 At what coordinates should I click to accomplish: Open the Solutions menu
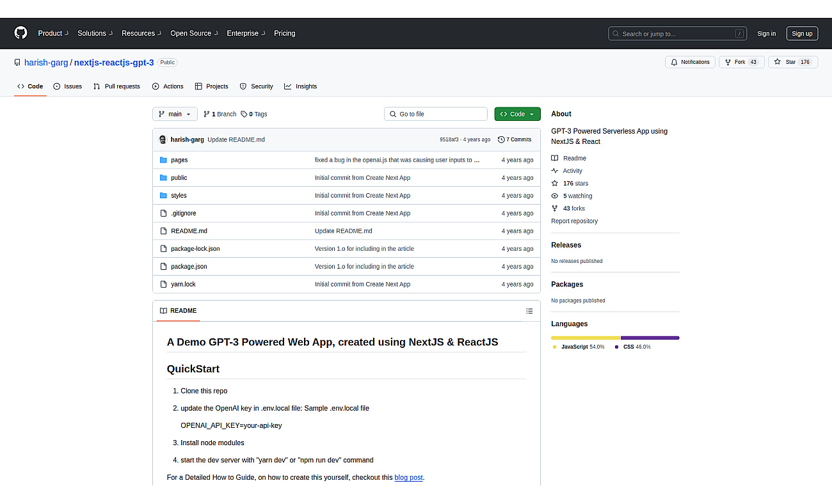tap(95, 33)
